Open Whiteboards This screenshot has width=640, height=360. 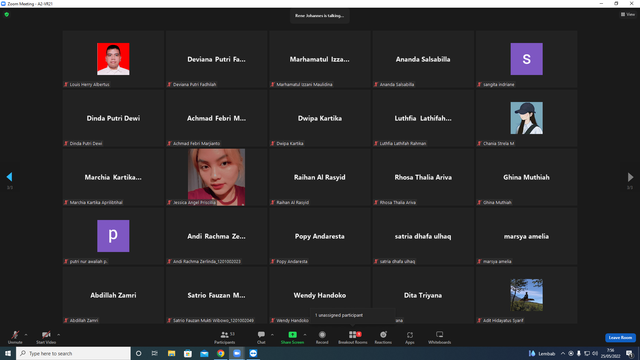(440, 337)
